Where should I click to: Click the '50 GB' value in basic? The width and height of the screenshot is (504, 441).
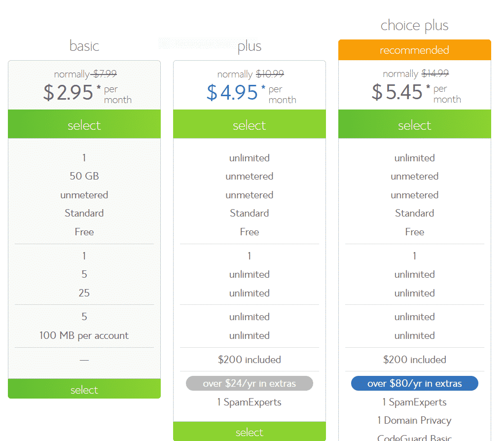pyautogui.click(x=84, y=176)
